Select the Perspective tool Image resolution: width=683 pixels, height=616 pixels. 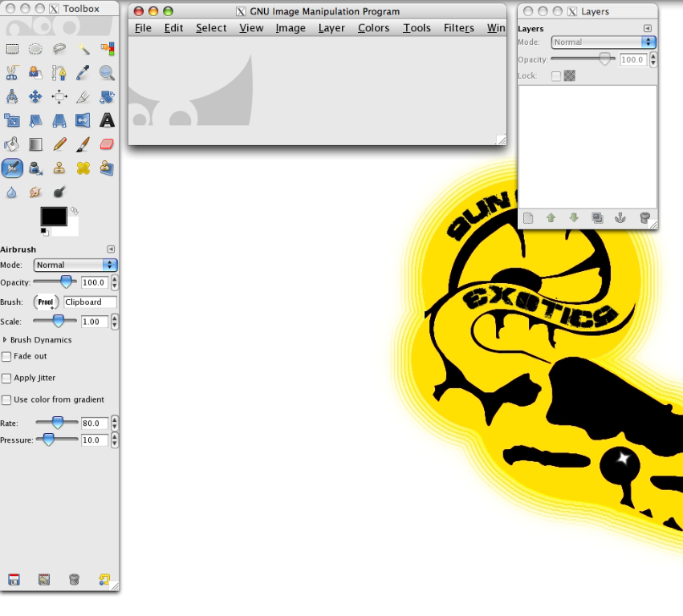click(59, 120)
